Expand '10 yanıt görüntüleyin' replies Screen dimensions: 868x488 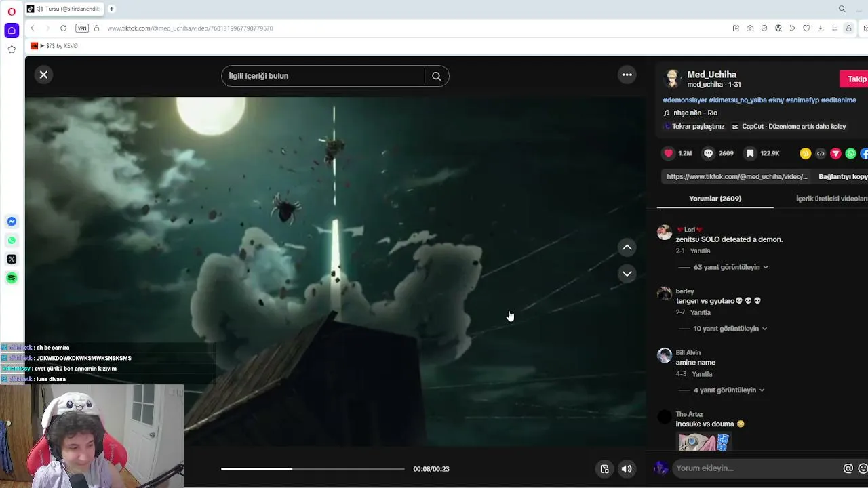(730, 329)
